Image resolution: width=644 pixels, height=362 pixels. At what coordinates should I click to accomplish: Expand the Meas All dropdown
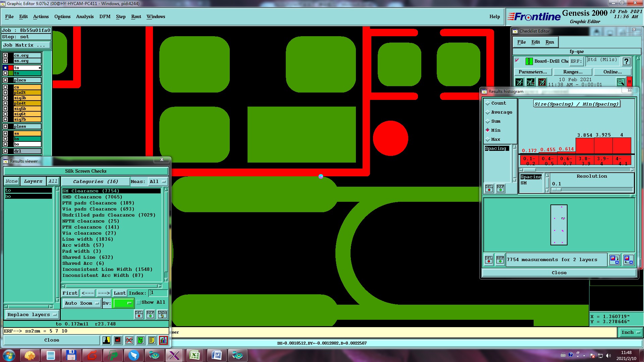(x=158, y=181)
